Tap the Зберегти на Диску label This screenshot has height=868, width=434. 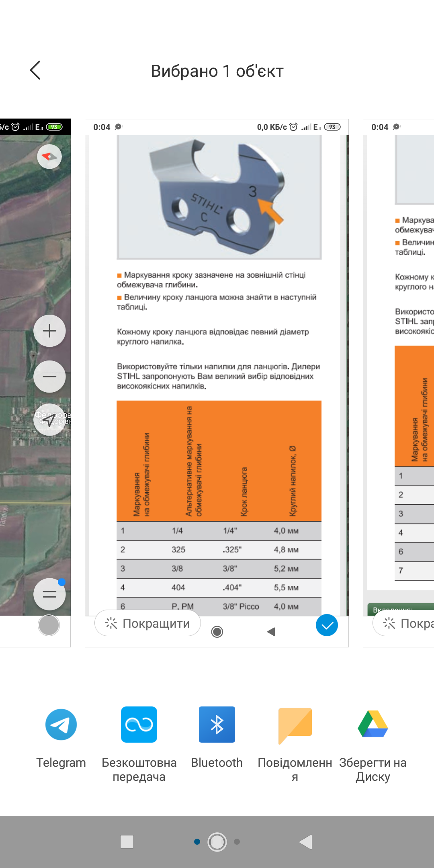tap(373, 770)
